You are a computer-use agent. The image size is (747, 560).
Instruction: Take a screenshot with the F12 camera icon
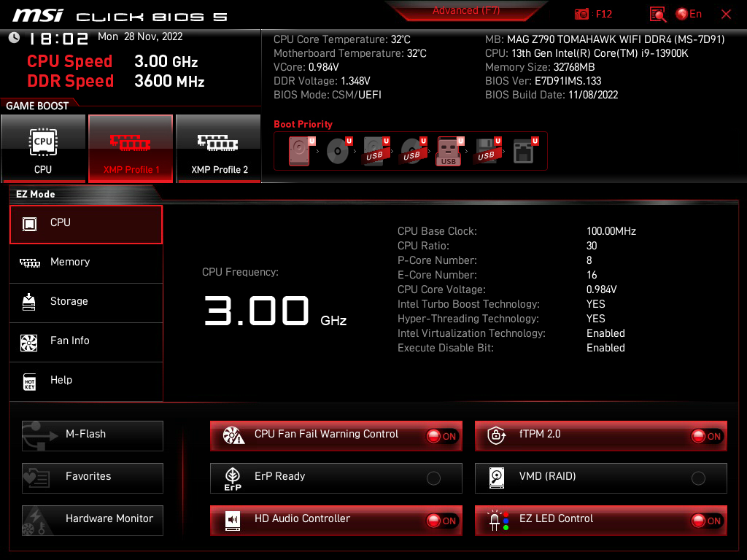(581, 15)
